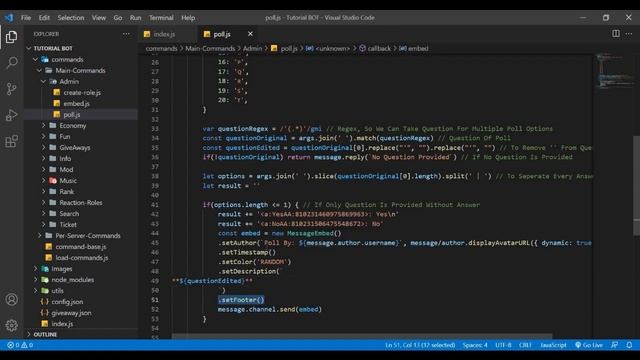640x360 pixels.
Task: Open load-commands.js file
Action: pos(82,258)
